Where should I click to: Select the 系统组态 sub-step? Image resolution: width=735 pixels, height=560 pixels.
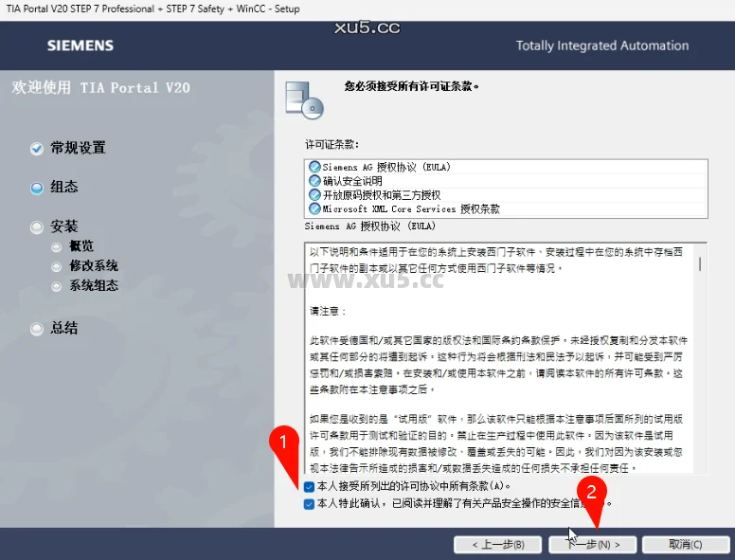(93, 285)
